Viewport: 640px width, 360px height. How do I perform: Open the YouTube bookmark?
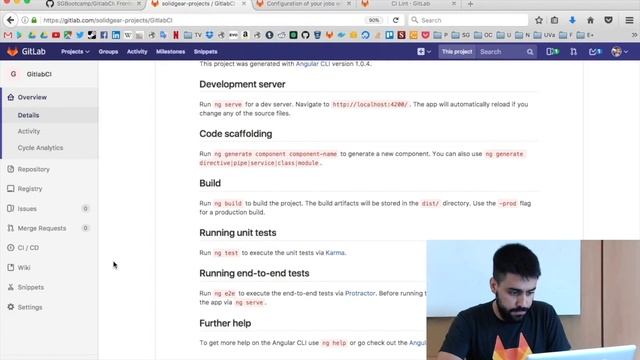pos(56,35)
